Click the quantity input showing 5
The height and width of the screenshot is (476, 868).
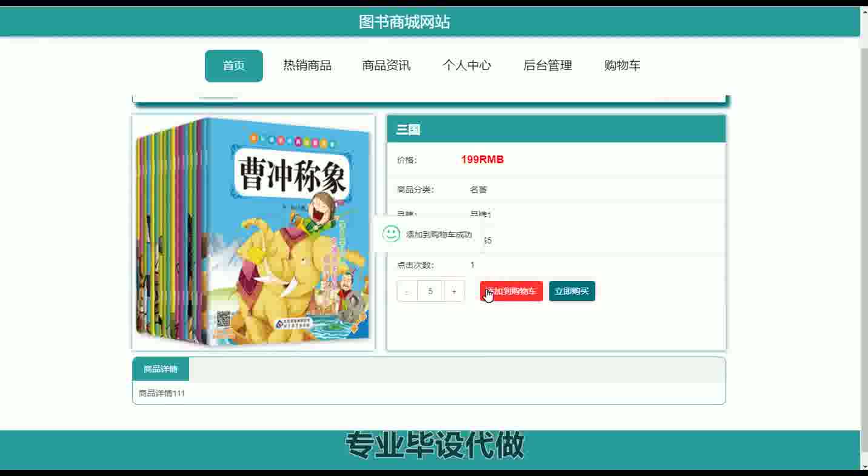(430, 291)
